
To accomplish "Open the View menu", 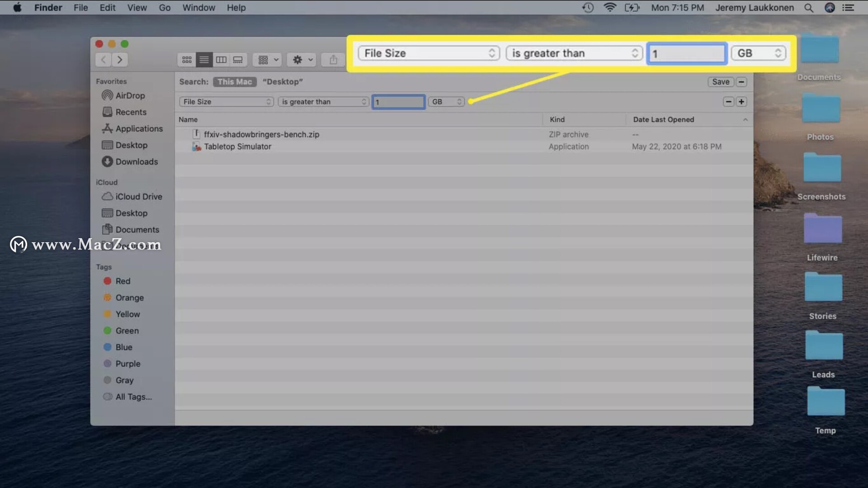I will click(x=137, y=8).
